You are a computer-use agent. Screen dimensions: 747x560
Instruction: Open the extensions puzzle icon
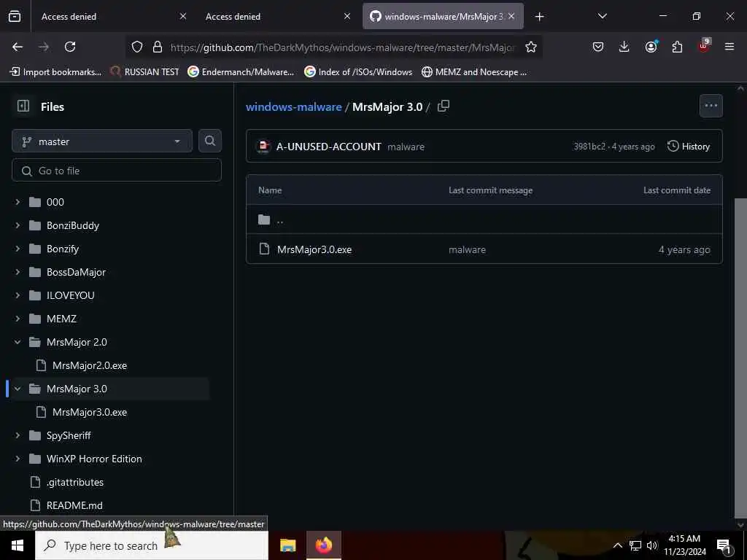point(677,47)
